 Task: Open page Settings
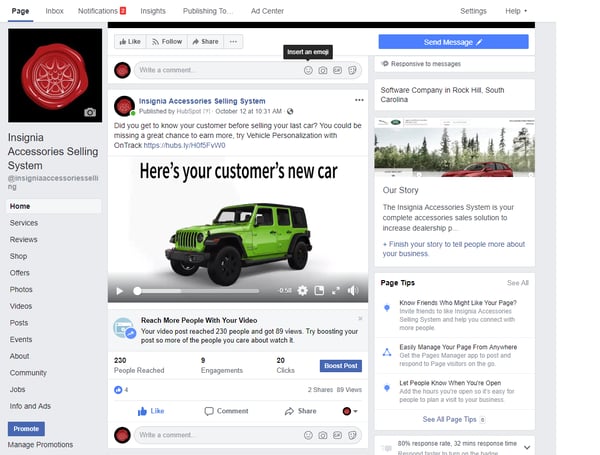click(473, 11)
